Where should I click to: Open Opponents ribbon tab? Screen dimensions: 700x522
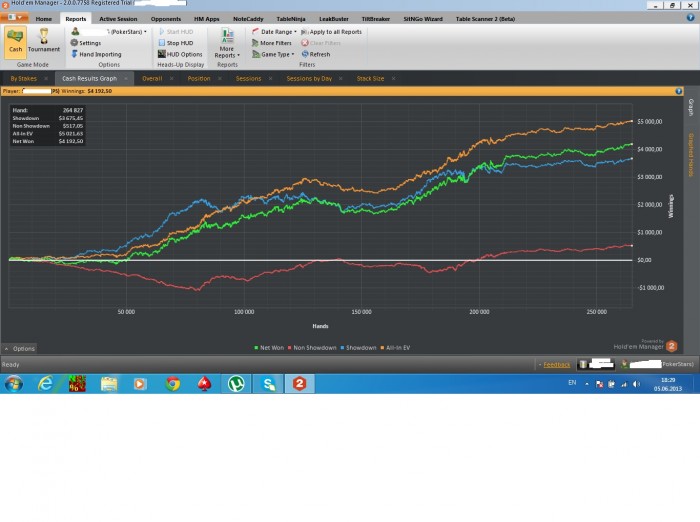166,19
